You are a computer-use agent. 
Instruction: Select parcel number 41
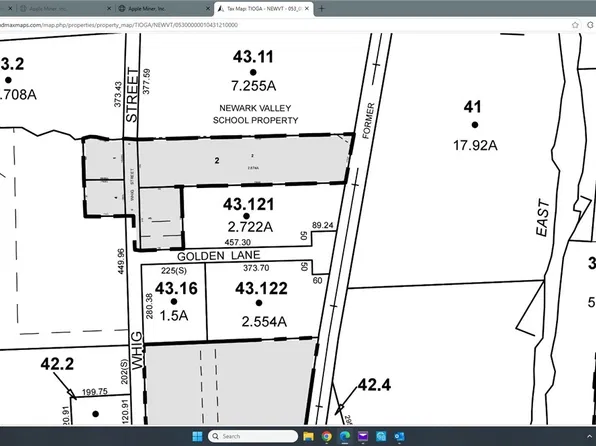(x=472, y=107)
